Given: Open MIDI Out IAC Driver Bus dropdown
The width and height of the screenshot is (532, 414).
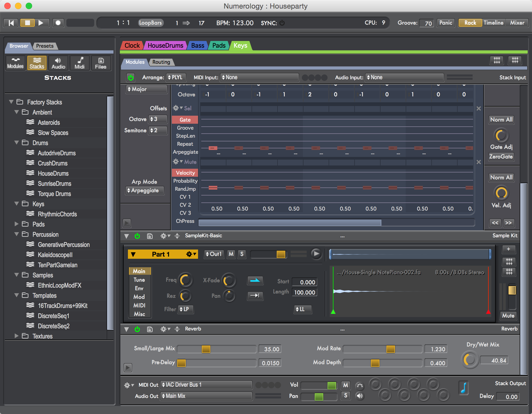Looking at the screenshot, I should [x=206, y=385].
